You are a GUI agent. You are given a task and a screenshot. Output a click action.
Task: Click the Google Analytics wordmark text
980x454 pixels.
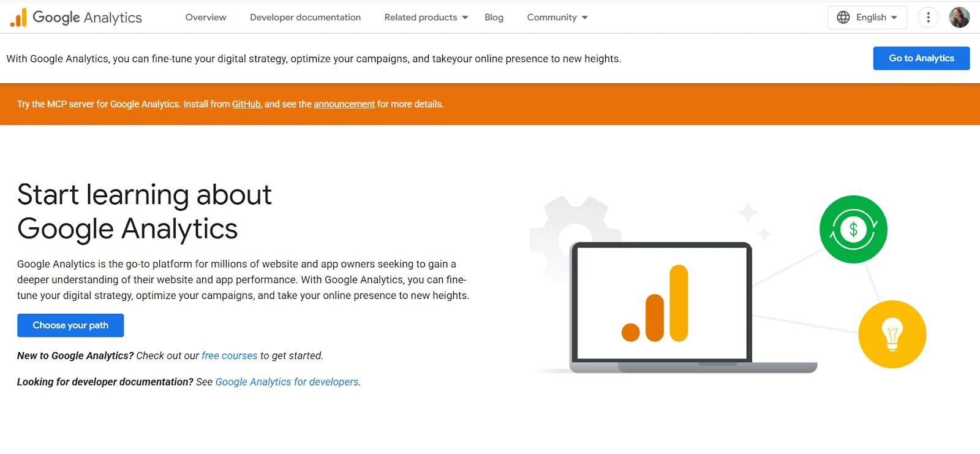pyautogui.click(x=87, y=18)
